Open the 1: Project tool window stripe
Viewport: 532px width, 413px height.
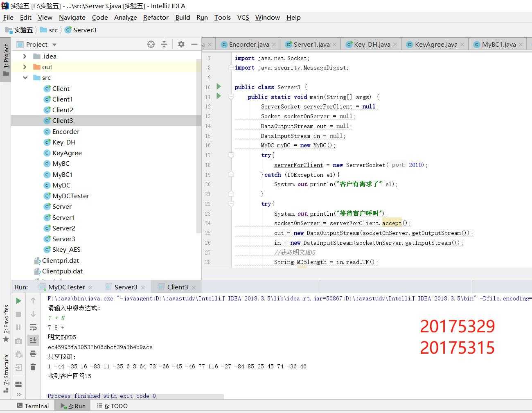(x=6, y=60)
